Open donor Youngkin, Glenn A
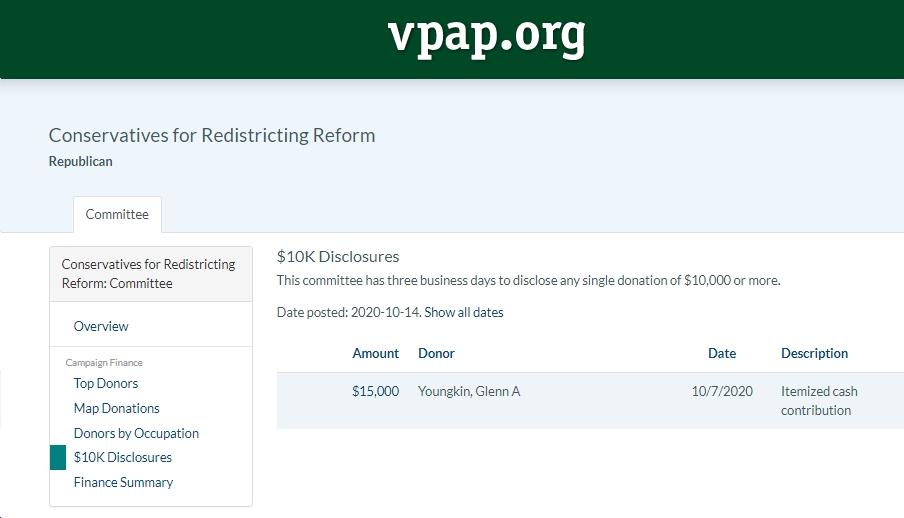Screen dimensions: 904x518 [469, 391]
